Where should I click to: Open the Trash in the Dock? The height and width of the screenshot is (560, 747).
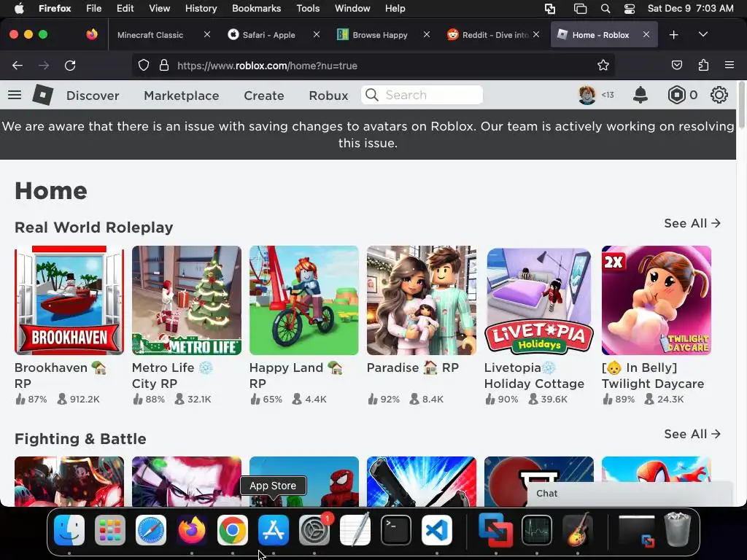click(x=678, y=530)
